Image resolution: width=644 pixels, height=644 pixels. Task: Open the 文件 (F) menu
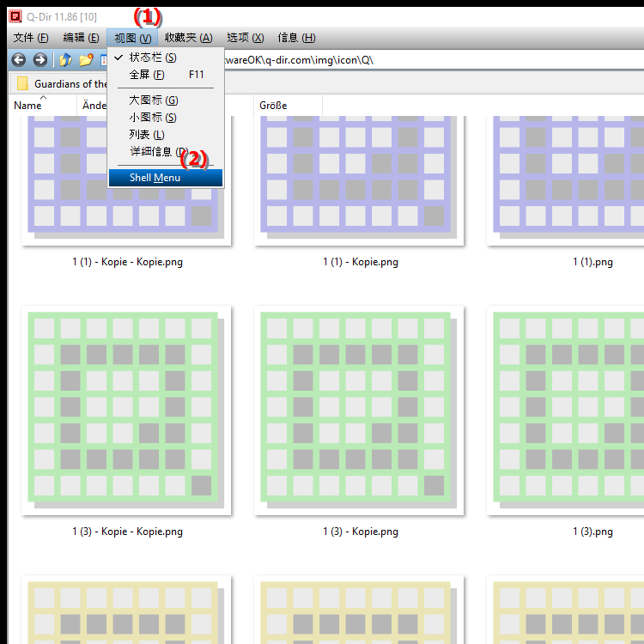coord(31,38)
